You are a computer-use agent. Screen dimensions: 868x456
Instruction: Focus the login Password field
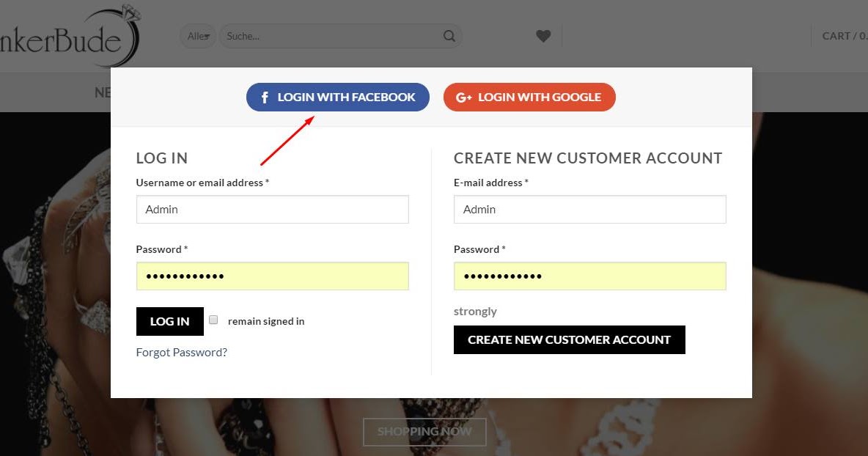click(x=272, y=276)
